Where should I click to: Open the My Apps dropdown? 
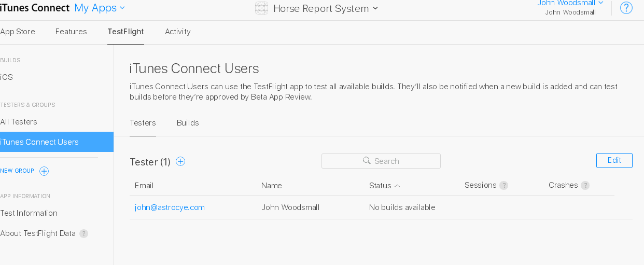[x=100, y=8]
